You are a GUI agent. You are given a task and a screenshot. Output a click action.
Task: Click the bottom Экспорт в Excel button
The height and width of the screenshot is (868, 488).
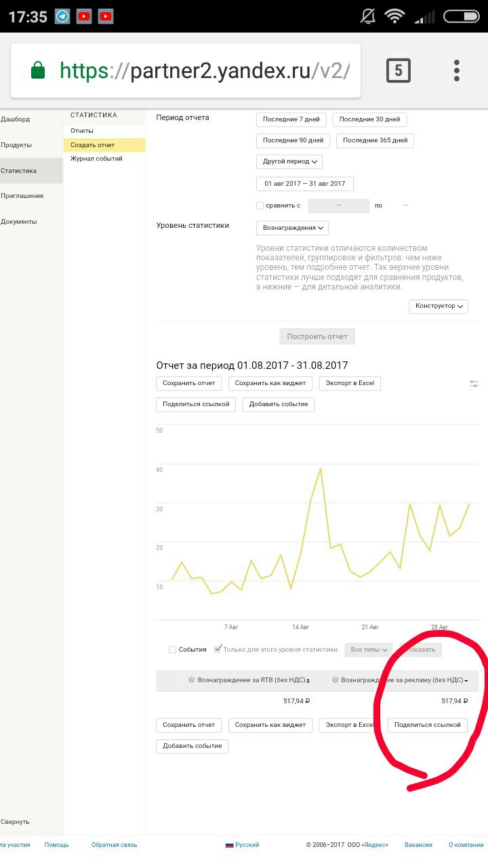(350, 725)
